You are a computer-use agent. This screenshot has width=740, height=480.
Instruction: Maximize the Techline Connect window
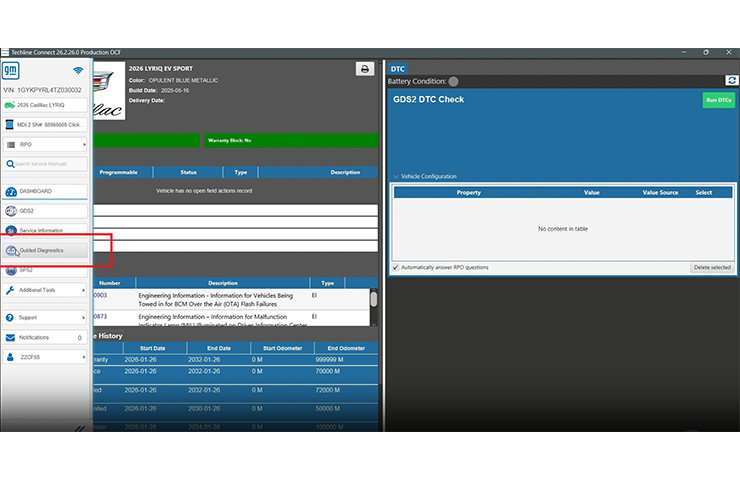pyautogui.click(x=706, y=52)
